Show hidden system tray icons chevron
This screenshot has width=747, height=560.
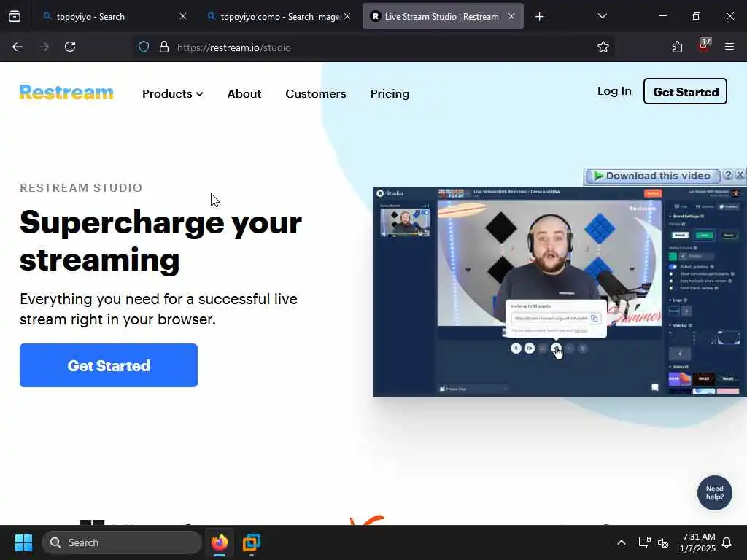click(622, 542)
